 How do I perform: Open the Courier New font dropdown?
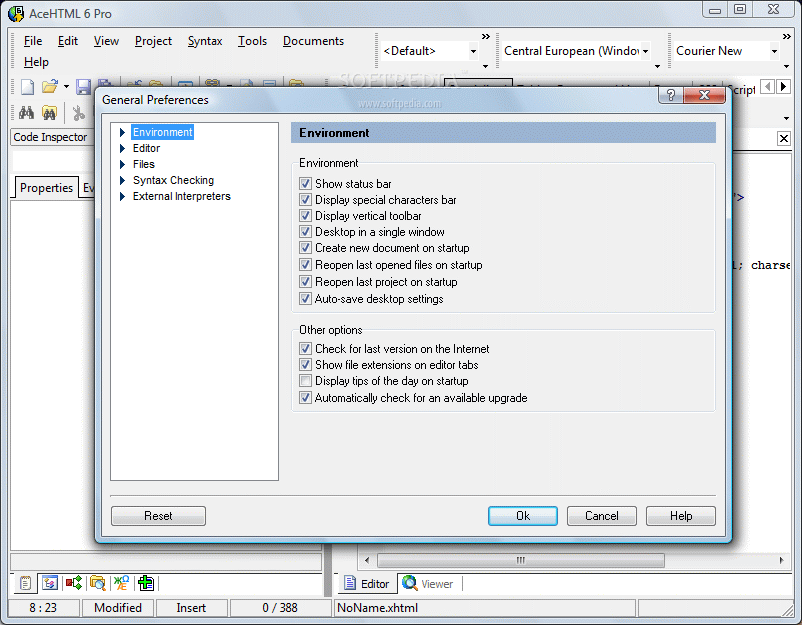tap(774, 51)
